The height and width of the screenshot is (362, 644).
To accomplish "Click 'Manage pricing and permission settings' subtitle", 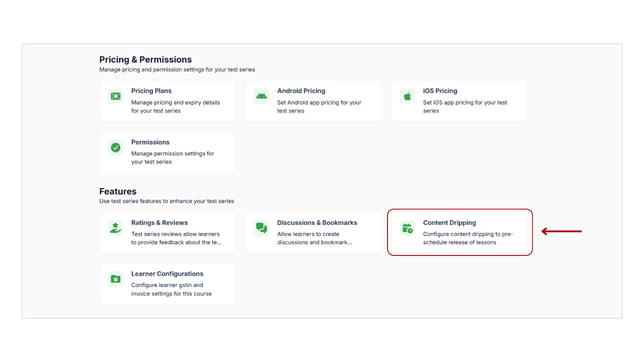I will tap(177, 69).
